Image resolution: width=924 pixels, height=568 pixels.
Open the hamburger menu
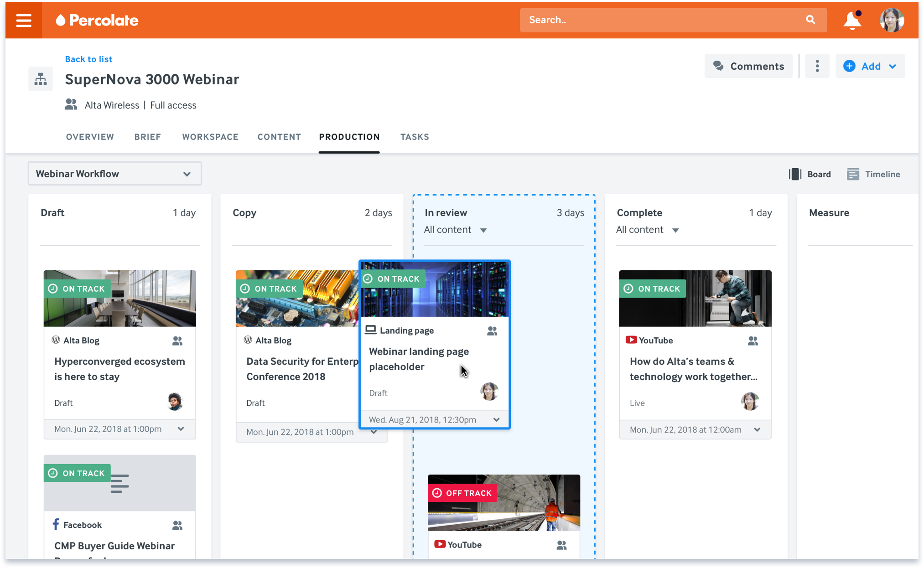[x=23, y=20]
